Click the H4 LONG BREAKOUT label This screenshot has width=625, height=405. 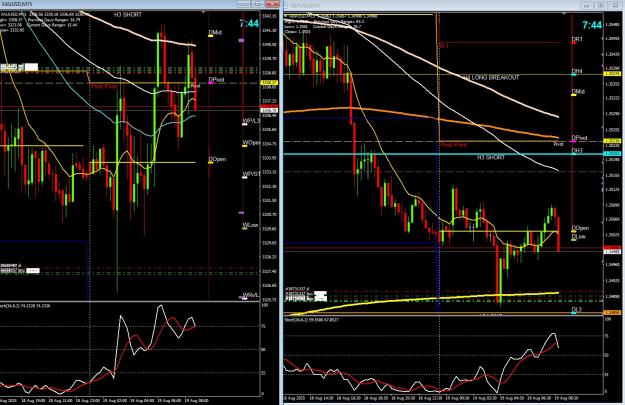pyautogui.click(x=491, y=77)
